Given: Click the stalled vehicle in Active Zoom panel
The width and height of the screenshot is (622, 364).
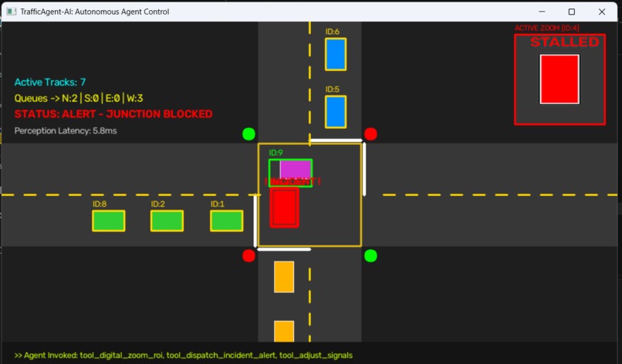Looking at the screenshot, I should (559, 79).
